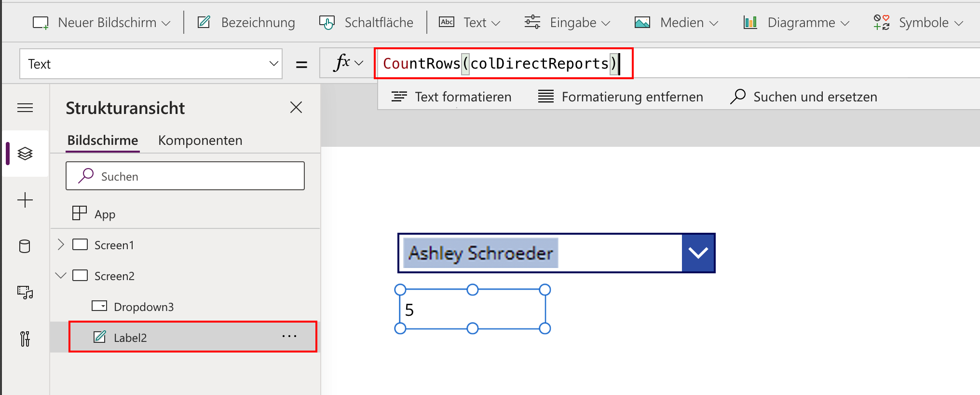Click Suchen und ersetzen
The width and height of the screenshot is (980, 395).
click(803, 97)
